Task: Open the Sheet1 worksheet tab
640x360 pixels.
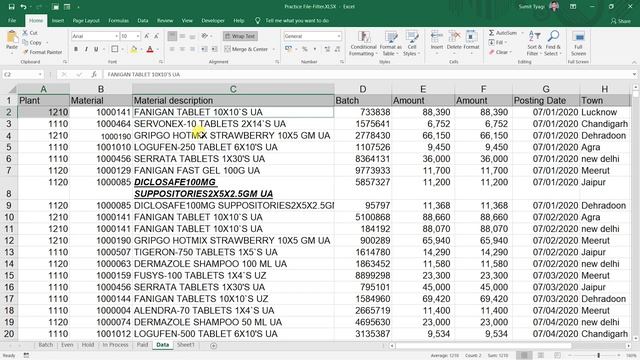Action: [186, 345]
